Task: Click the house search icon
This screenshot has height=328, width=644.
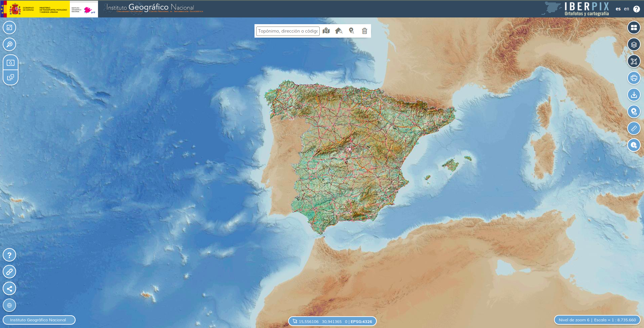Action: click(x=338, y=31)
